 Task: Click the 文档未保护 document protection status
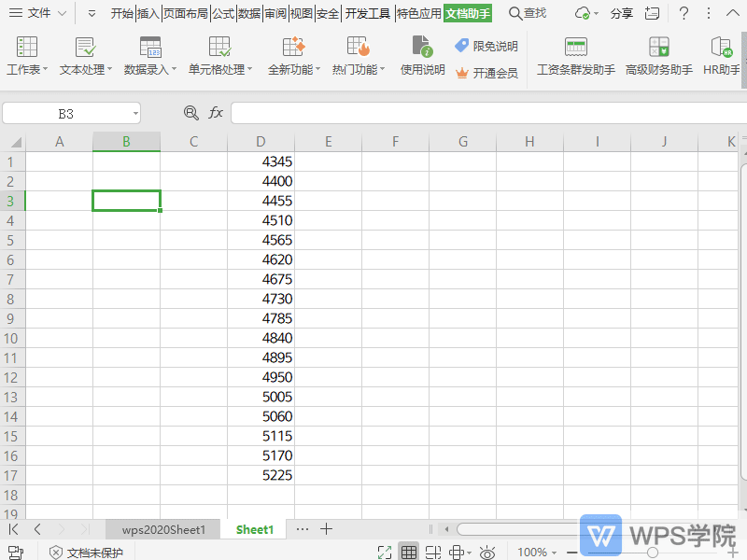(86, 553)
